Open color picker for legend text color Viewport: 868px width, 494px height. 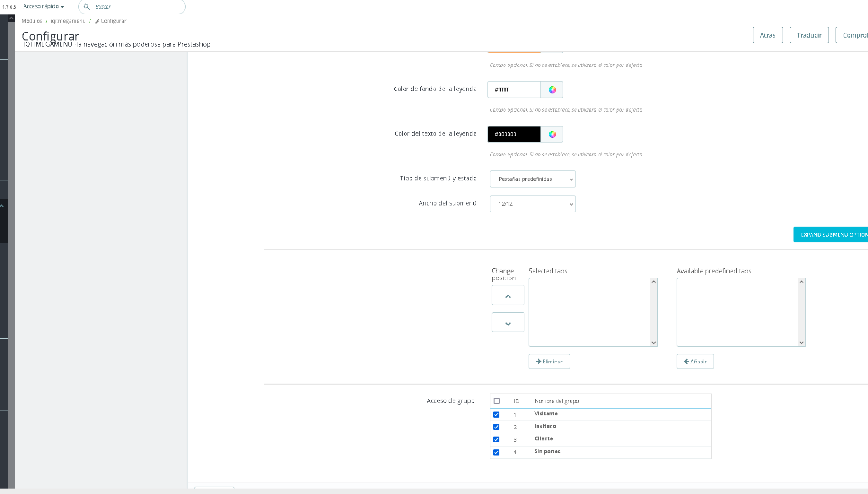[x=552, y=134]
